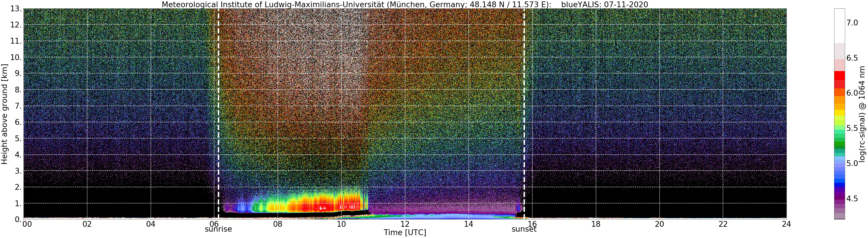Screen dimensions: 868x238
Task: Click the '24' time axis tick label
Action: pos(786,224)
